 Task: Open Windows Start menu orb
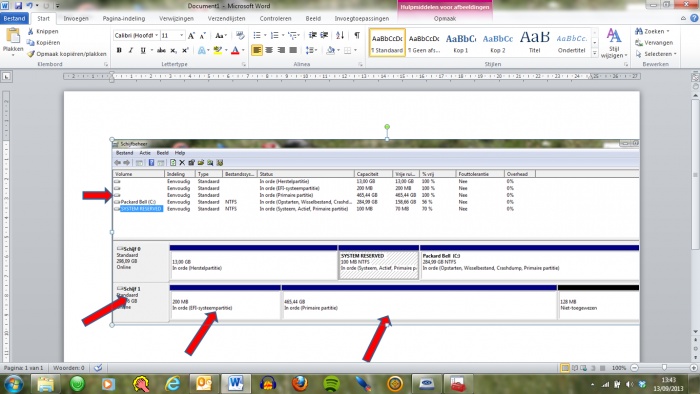(x=12, y=383)
